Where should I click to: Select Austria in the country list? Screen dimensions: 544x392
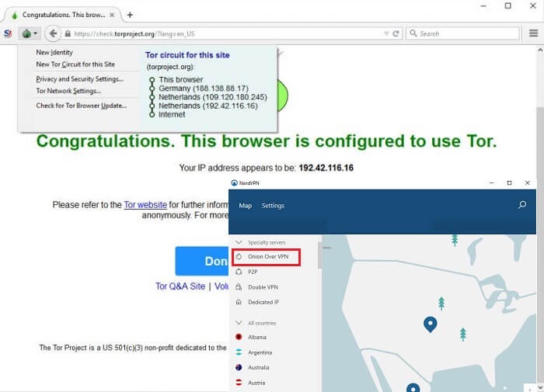click(256, 383)
